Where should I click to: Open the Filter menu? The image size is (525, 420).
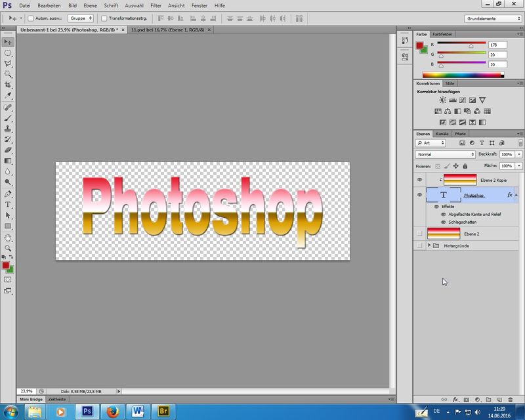(156, 5)
